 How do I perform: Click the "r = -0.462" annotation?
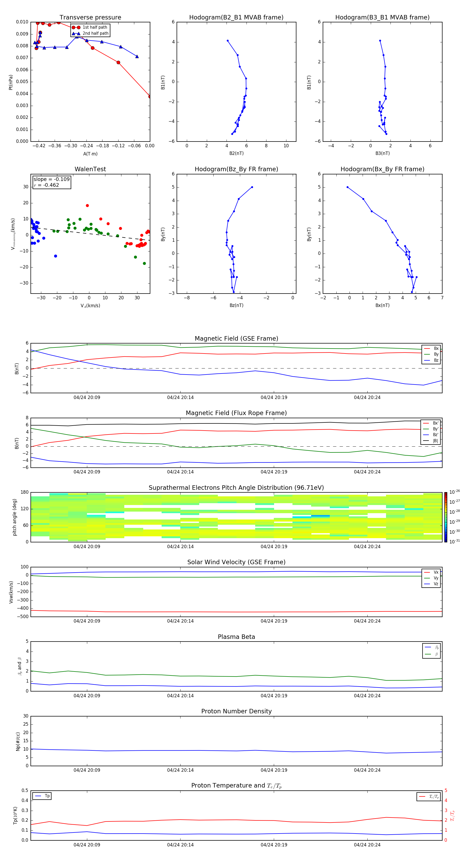click(x=47, y=185)
